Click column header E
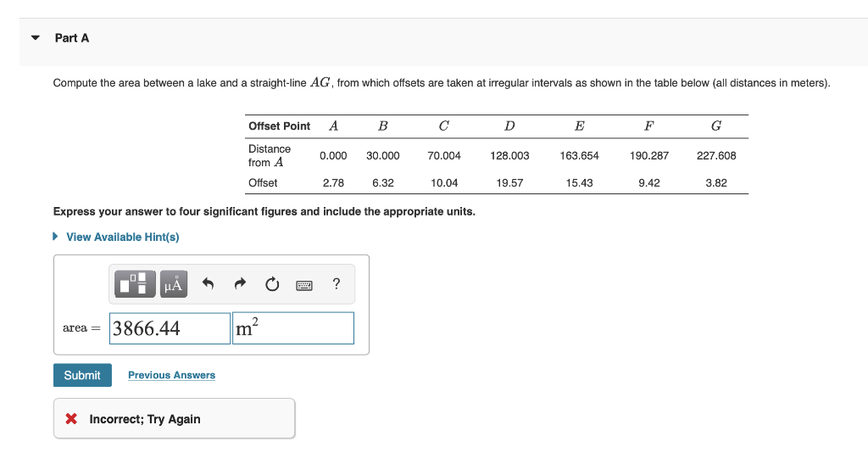868x453 pixels. 579,126
